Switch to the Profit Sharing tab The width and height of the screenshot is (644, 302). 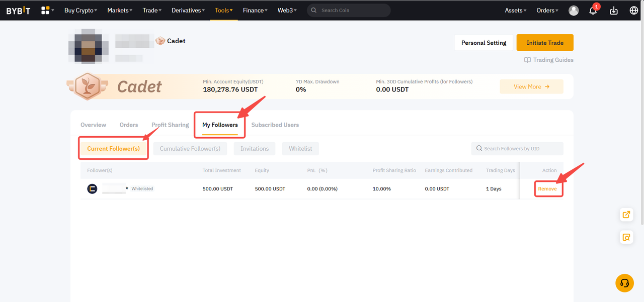[170, 125]
